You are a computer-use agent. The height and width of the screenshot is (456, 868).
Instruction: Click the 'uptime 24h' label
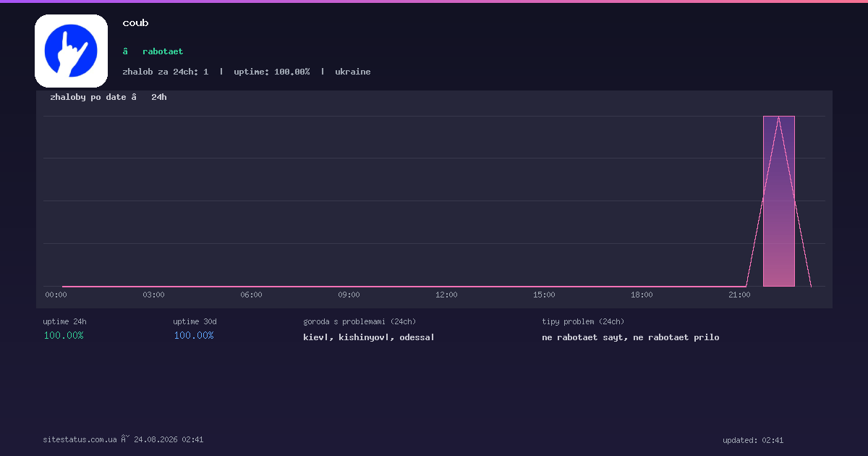65,321
